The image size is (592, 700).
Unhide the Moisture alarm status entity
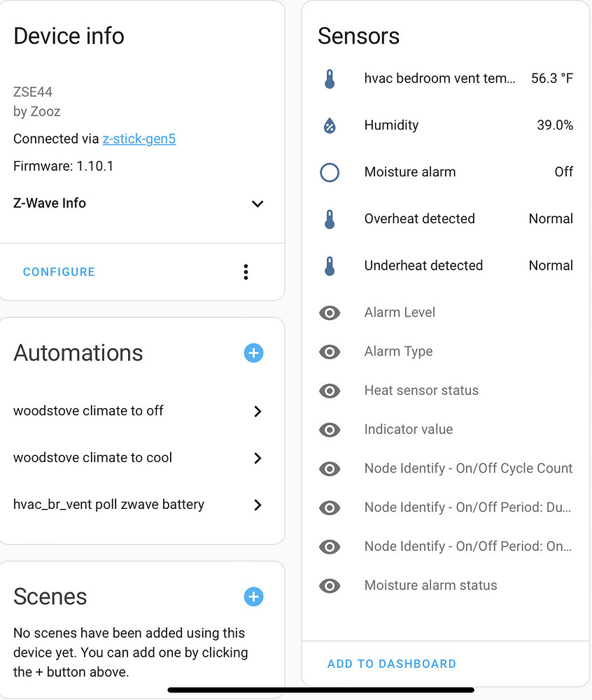(x=330, y=586)
